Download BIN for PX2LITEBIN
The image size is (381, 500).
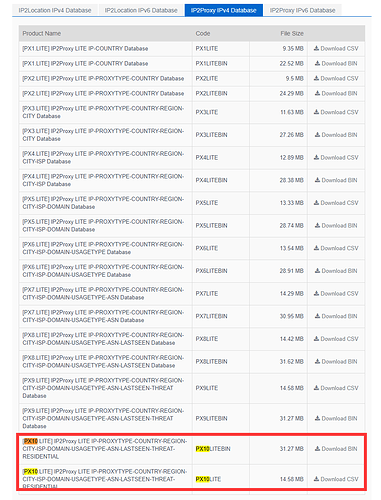pyautogui.click(x=336, y=94)
